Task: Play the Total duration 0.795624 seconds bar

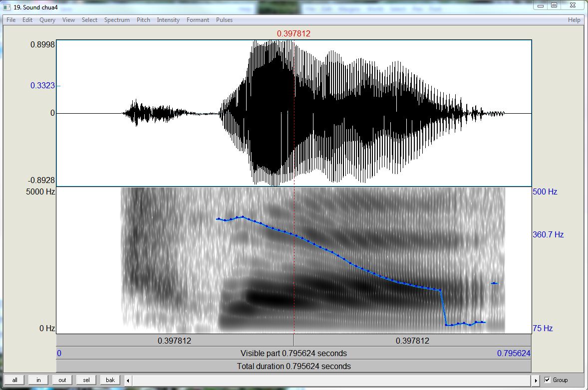Action: pos(294,366)
